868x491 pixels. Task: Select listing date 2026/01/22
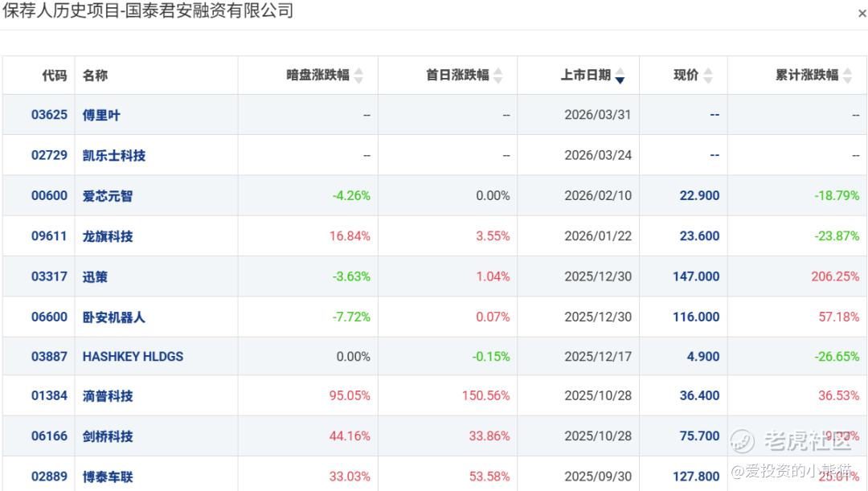598,235
